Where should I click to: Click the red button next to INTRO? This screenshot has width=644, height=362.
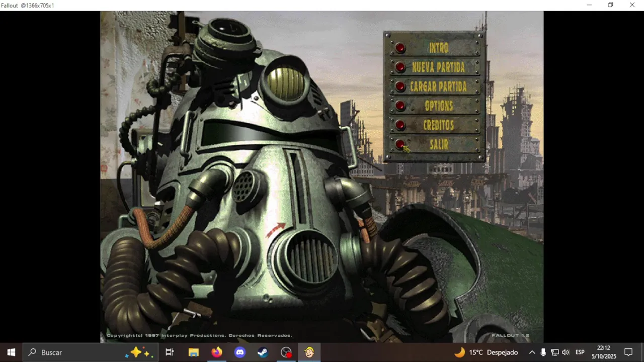(400, 48)
